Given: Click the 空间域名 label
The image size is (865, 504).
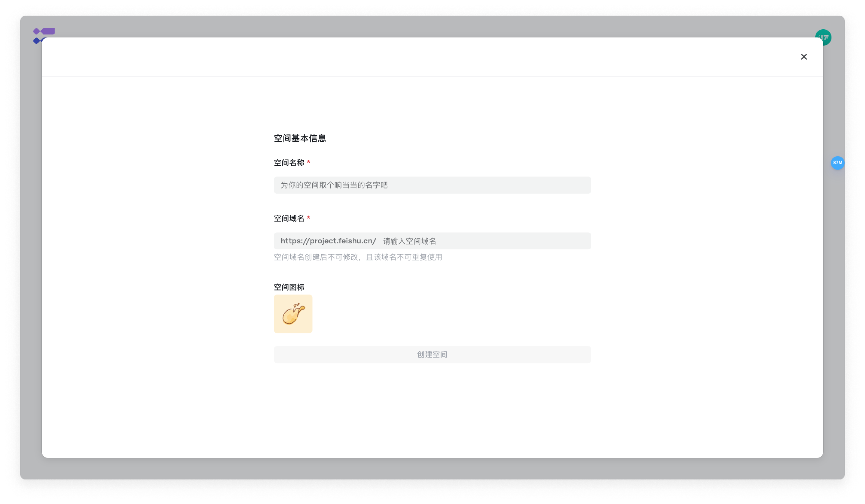Looking at the screenshot, I should [289, 219].
